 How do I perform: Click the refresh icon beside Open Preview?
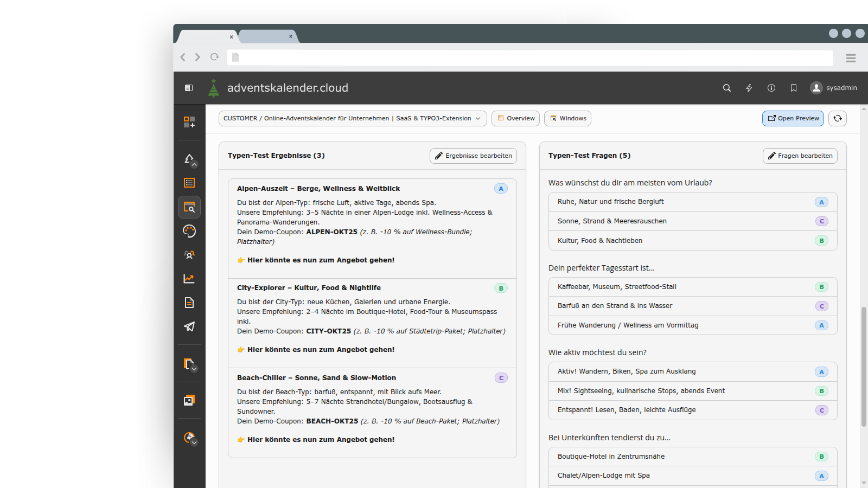838,118
